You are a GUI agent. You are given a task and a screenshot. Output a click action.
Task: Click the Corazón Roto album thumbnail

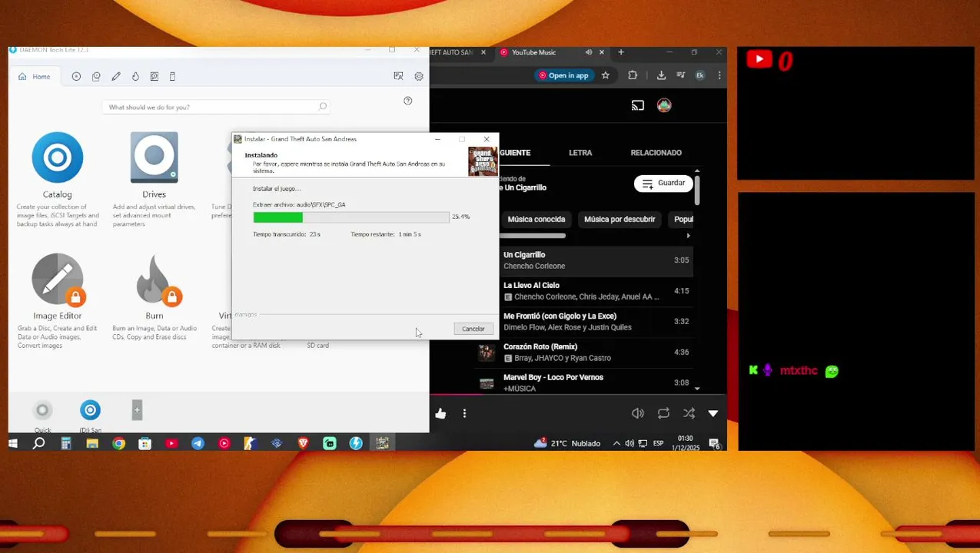click(x=487, y=353)
